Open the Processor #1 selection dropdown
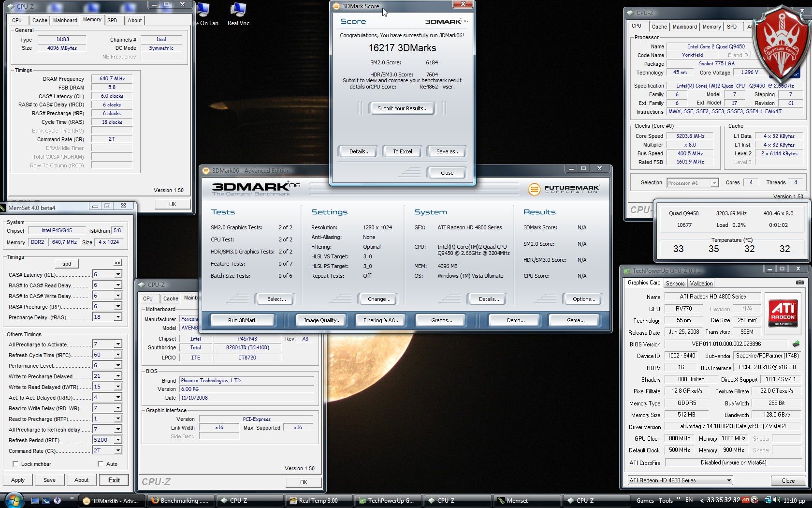 point(714,183)
